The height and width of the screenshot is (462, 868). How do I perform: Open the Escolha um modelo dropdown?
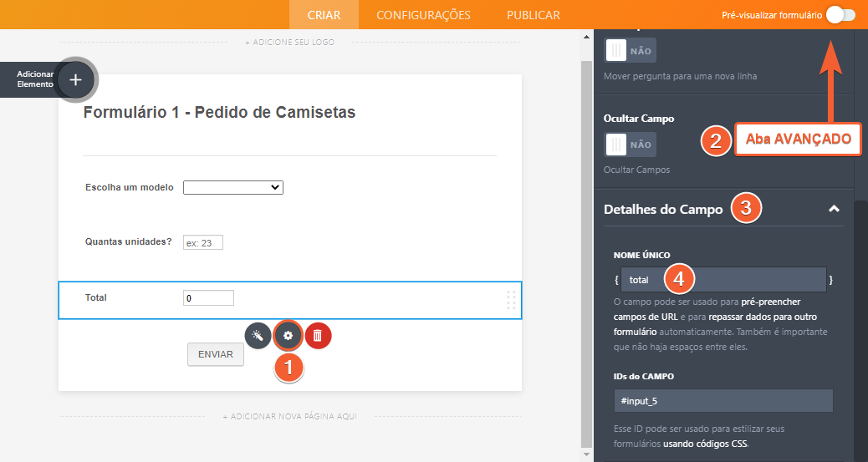(232, 188)
